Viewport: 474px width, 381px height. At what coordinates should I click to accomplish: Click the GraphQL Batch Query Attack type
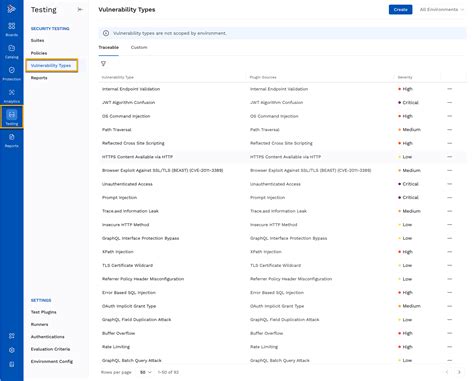pos(132,360)
